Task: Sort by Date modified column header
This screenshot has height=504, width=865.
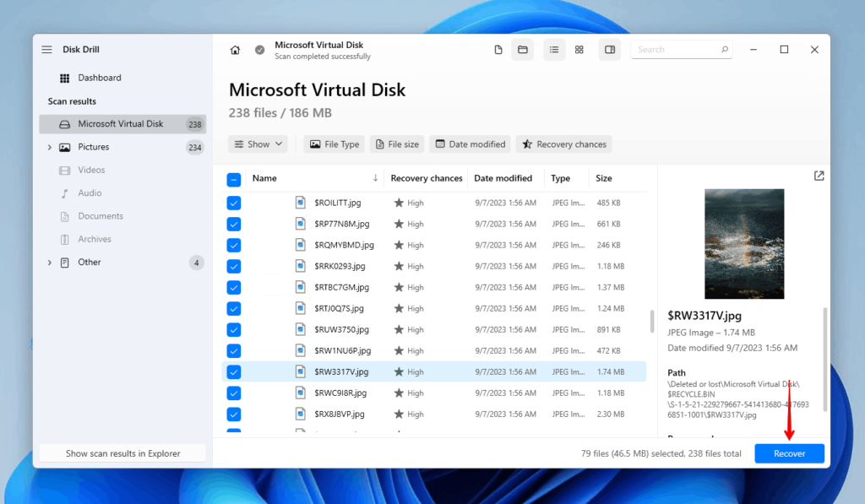Action: pyautogui.click(x=503, y=178)
